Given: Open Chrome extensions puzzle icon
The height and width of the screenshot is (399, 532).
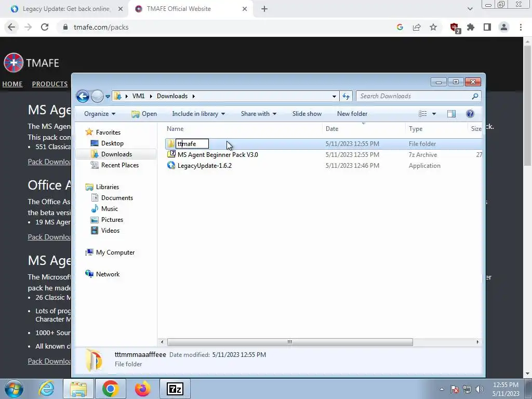Looking at the screenshot, I should (471, 27).
